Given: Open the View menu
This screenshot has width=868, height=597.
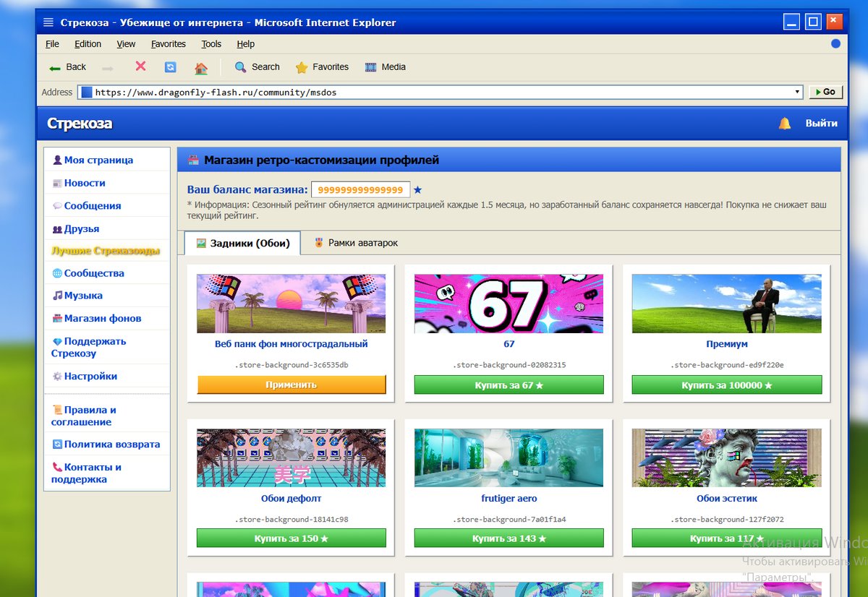Looking at the screenshot, I should (126, 44).
